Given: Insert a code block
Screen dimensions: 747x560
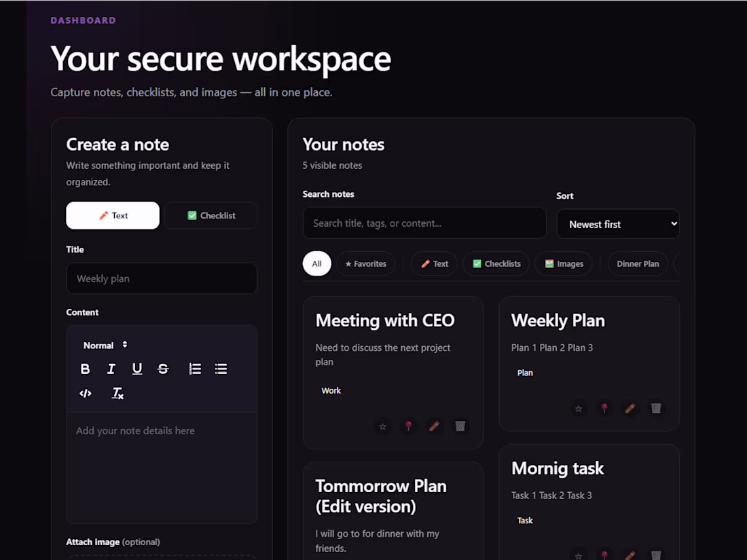Looking at the screenshot, I should [86, 393].
